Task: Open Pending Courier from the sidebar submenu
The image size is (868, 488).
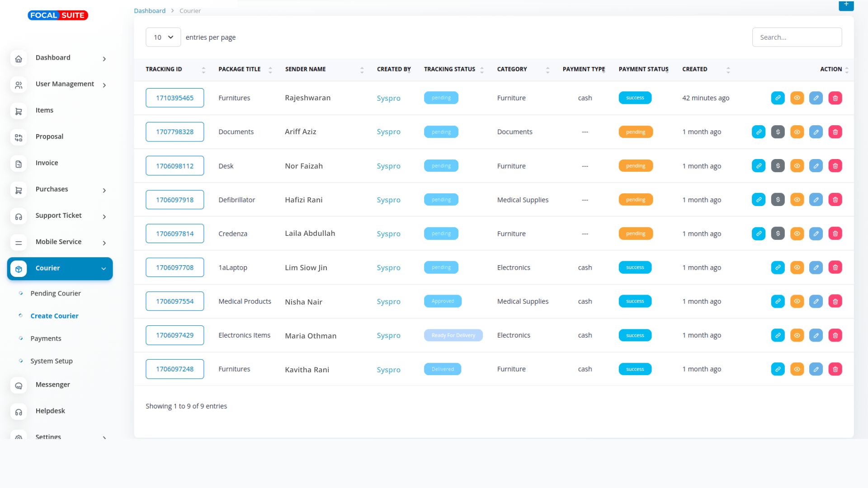Action: click(55, 293)
